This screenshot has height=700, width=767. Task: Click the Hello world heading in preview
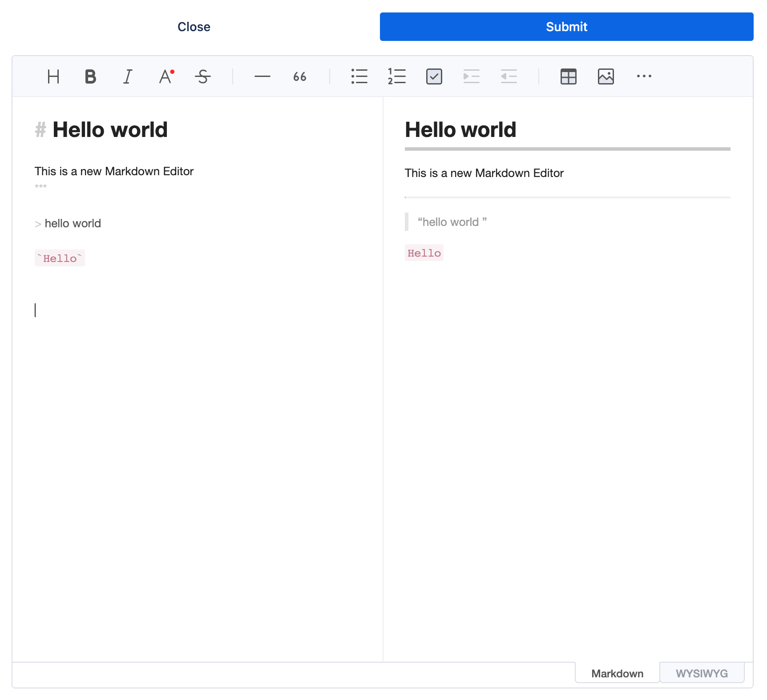(x=460, y=130)
